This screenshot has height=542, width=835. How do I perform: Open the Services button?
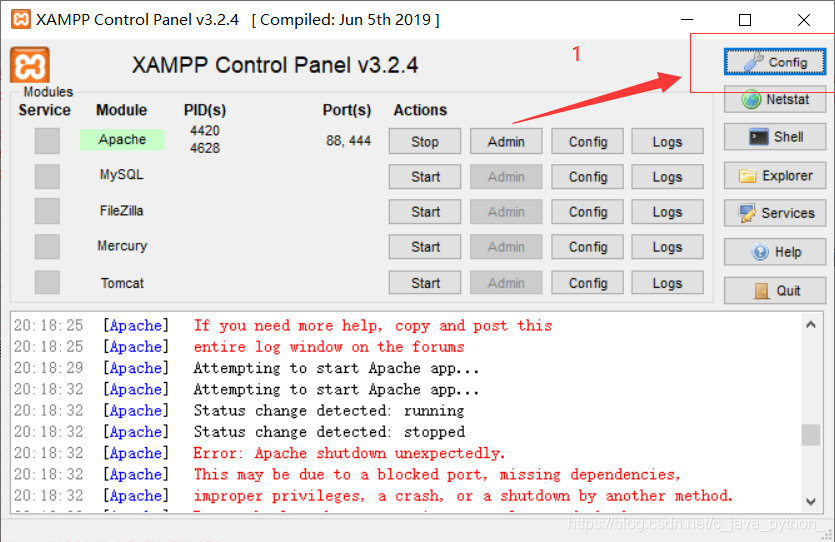coord(775,213)
